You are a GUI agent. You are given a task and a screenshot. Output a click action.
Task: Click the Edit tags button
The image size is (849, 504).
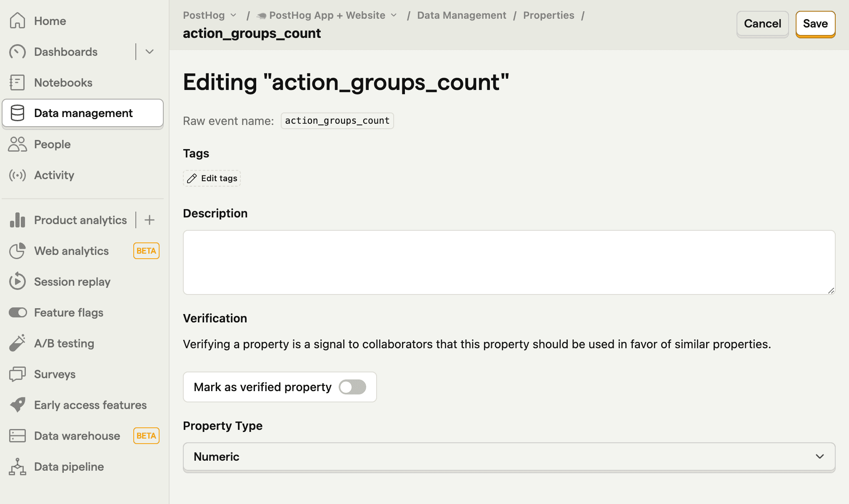point(212,177)
